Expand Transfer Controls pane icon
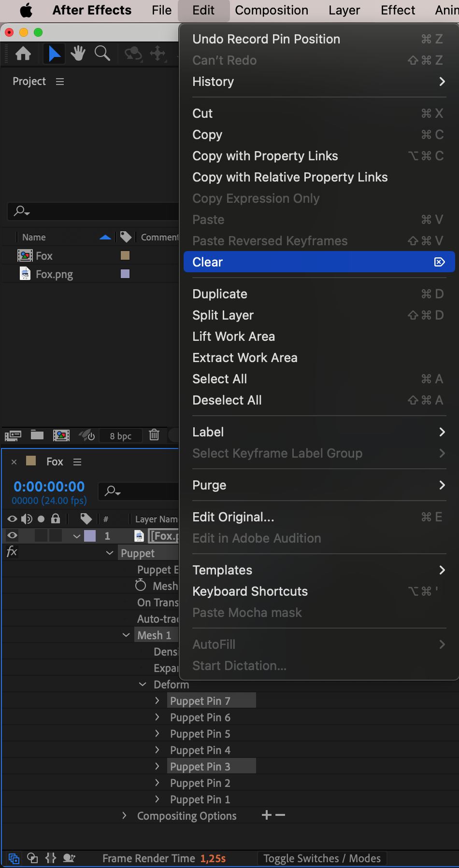 click(x=32, y=858)
